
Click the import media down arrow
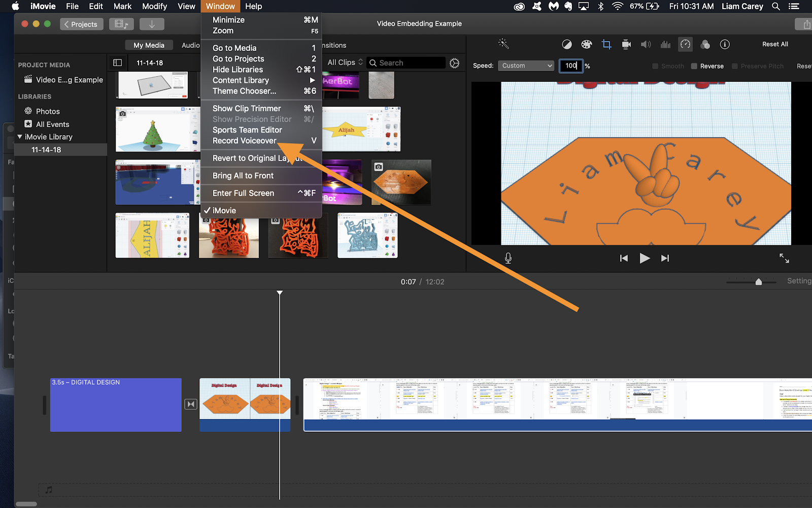[x=152, y=24]
